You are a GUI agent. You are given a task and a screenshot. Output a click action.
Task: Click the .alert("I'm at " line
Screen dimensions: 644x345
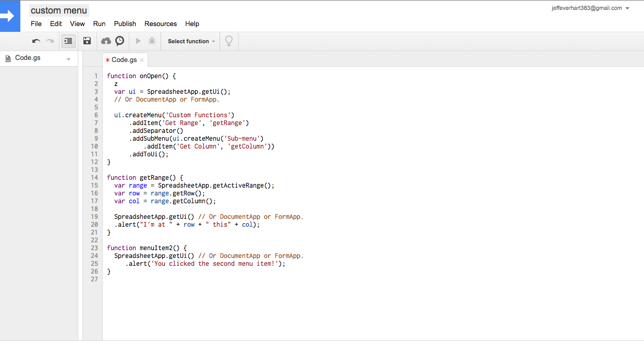(187, 225)
